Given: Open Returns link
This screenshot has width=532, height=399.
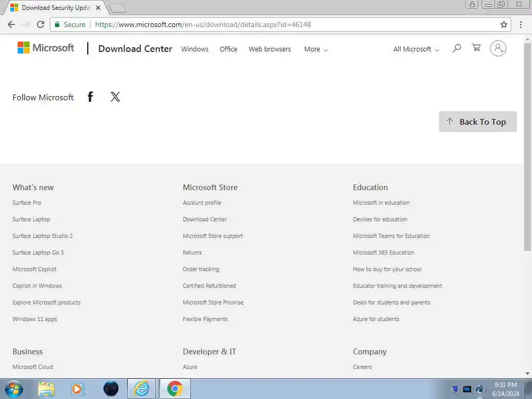Looking at the screenshot, I should (192, 252).
